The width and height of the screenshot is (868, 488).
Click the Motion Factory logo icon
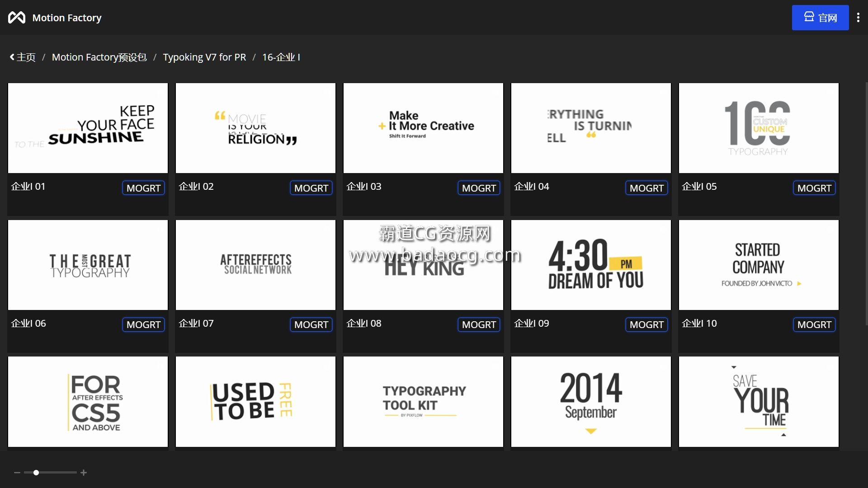coord(17,18)
